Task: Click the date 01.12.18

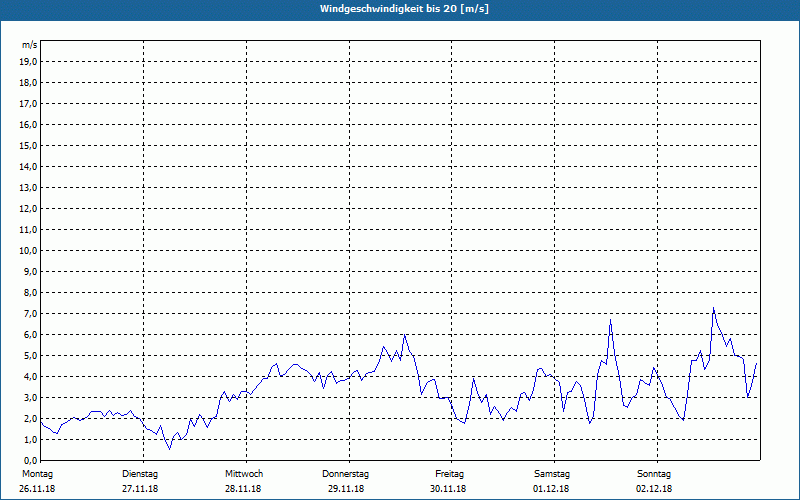Action: (x=551, y=489)
